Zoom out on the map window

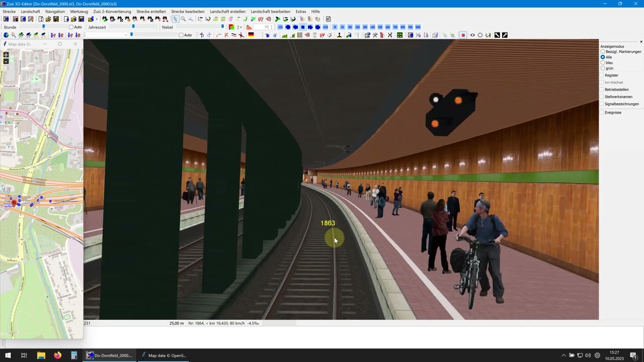(x=6, y=61)
